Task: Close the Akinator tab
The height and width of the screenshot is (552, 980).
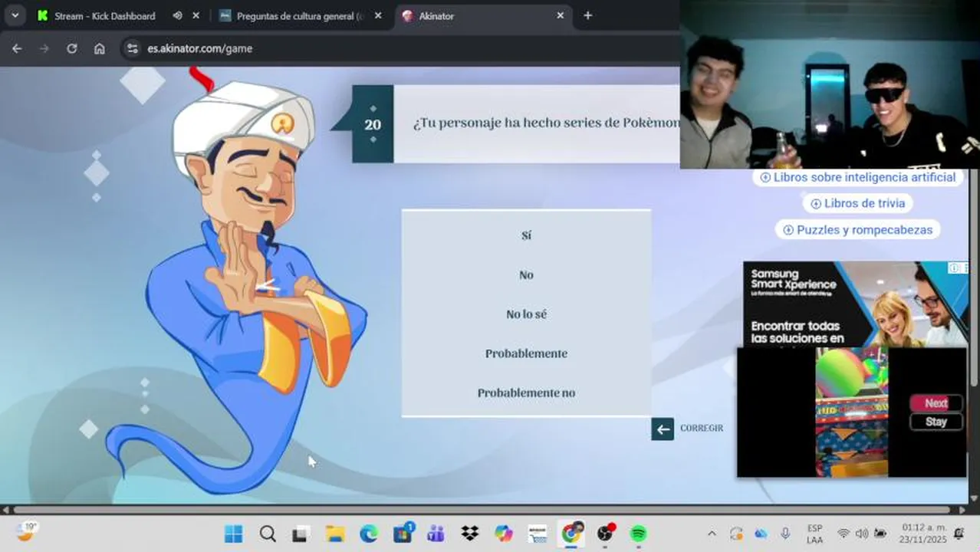Action: pyautogui.click(x=560, y=15)
